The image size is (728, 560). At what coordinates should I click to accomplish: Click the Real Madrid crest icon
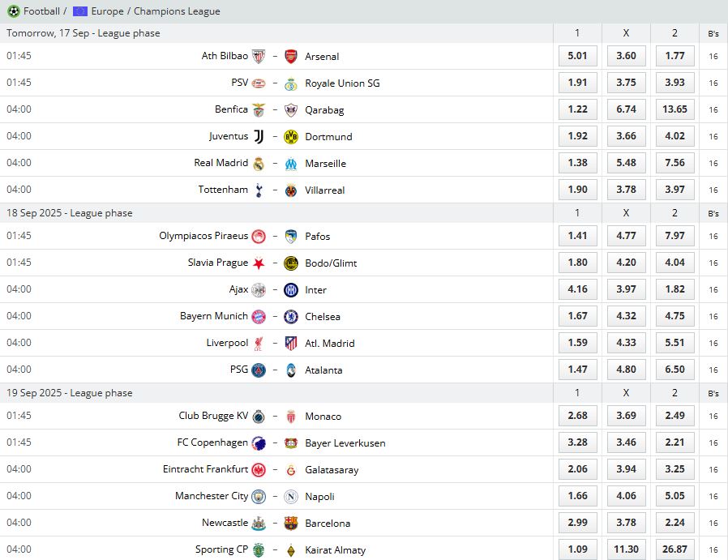point(259,164)
